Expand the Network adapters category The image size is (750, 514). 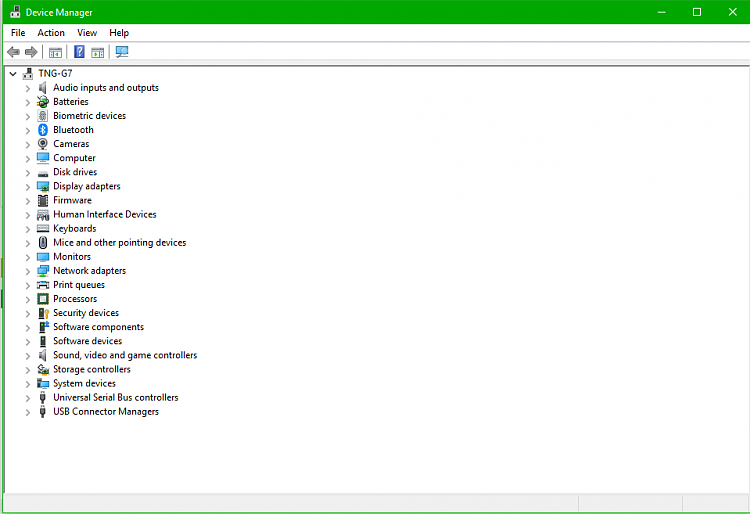coord(28,272)
